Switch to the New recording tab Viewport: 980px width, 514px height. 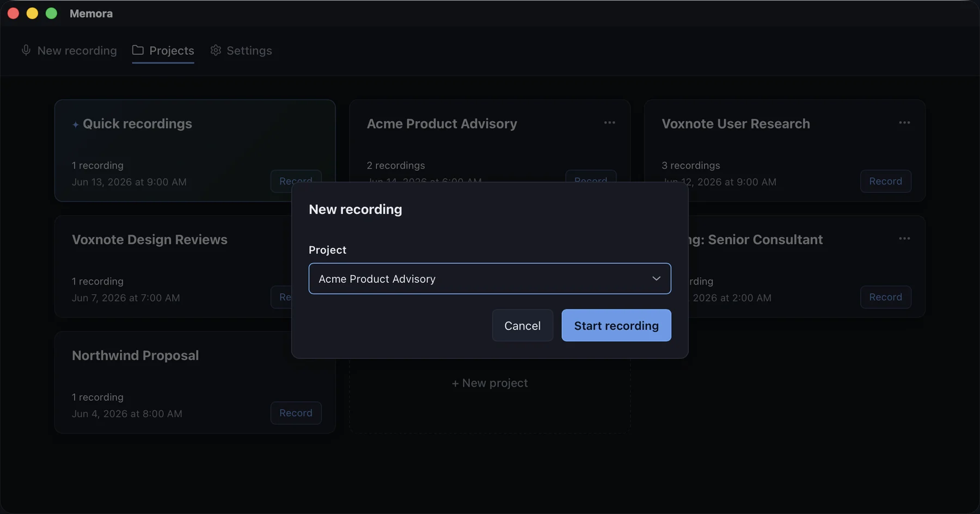click(69, 51)
